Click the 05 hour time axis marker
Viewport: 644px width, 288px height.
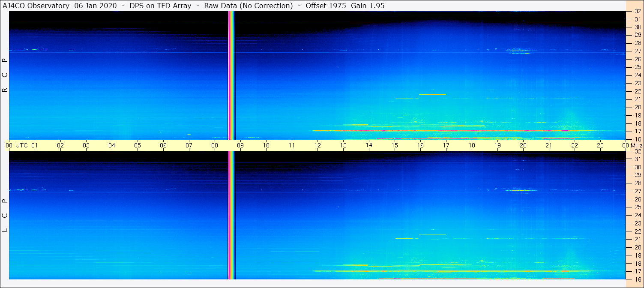pos(138,145)
